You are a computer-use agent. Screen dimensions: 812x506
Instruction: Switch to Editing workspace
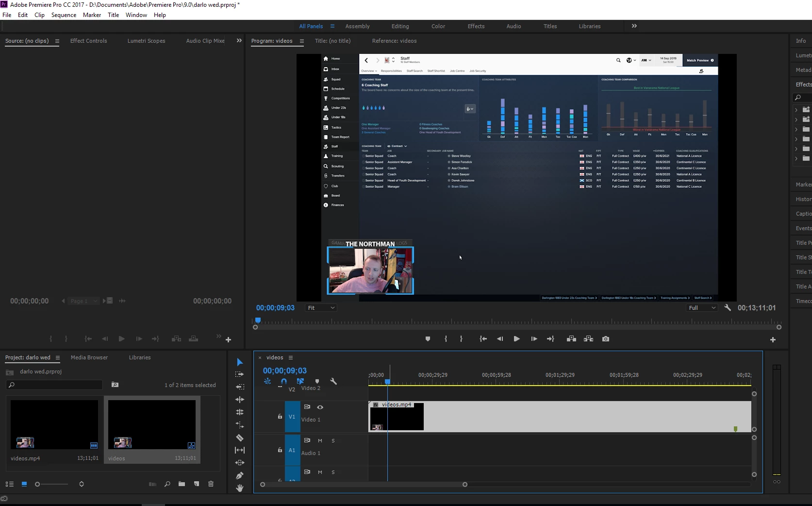400,26
